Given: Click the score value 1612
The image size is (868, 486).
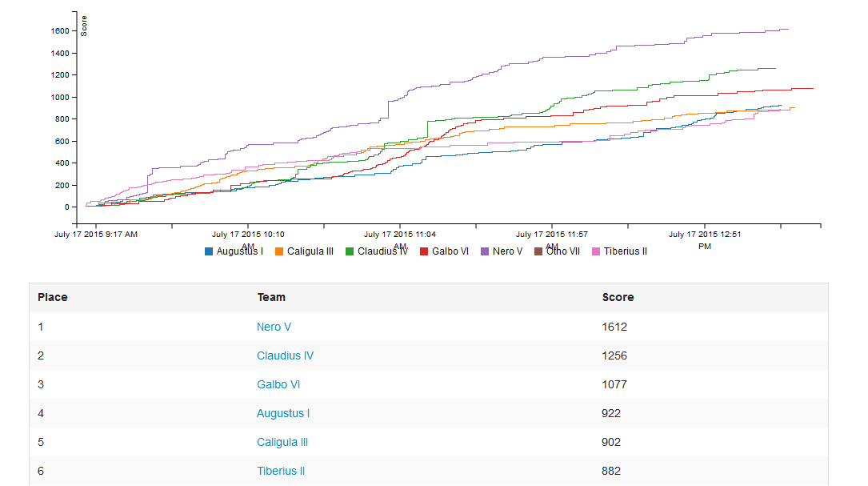Looking at the screenshot, I should tap(614, 327).
